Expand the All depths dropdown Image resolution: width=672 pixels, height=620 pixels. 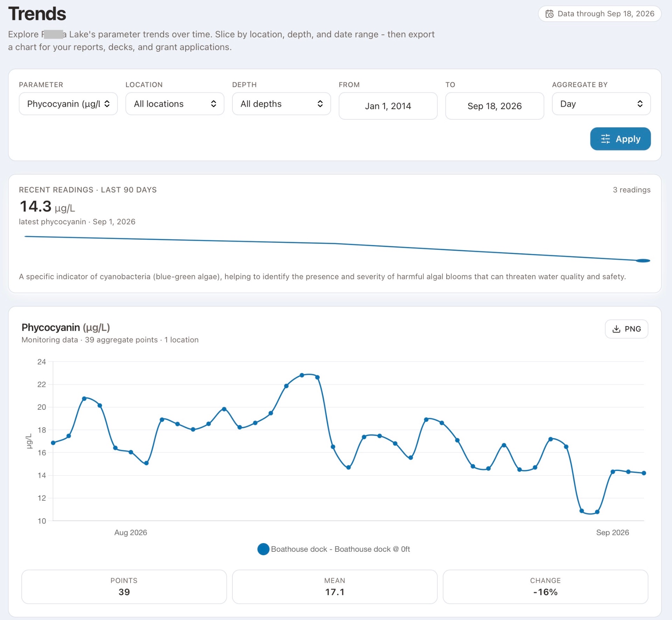(x=281, y=104)
